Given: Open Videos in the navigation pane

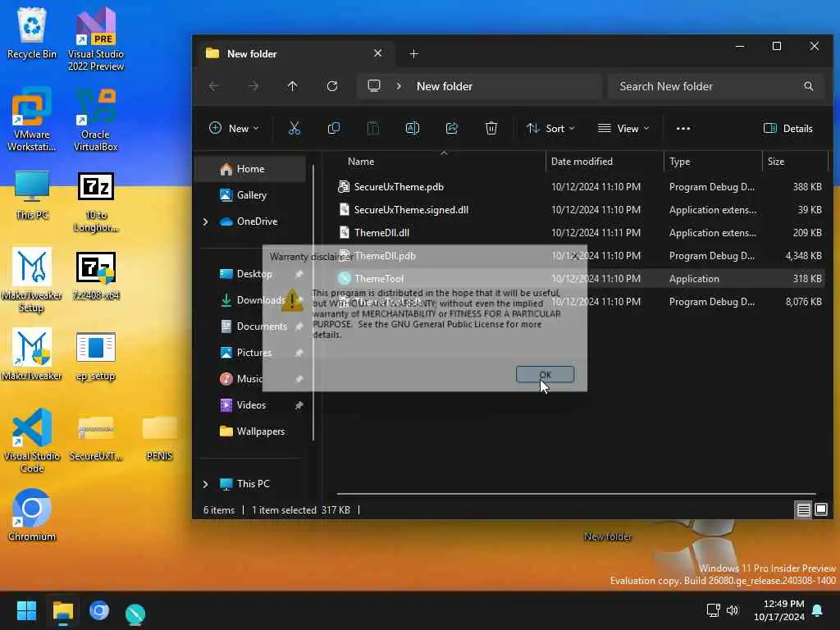Looking at the screenshot, I should [x=251, y=405].
